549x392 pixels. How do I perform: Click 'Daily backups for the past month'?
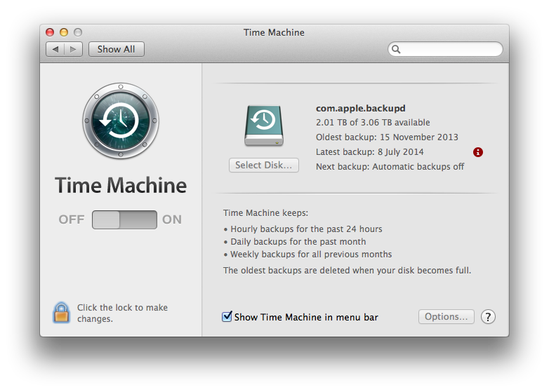[x=298, y=242]
